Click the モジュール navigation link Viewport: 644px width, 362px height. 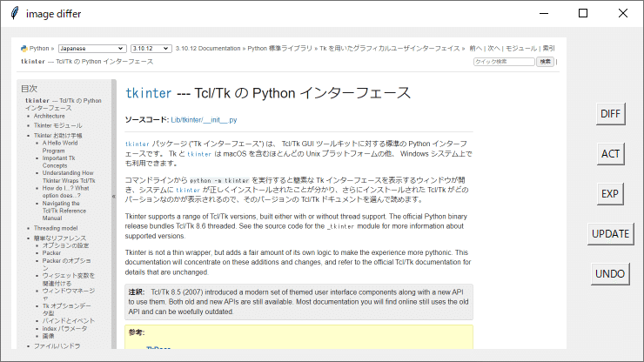pyautogui.click(x=520, y=49)
